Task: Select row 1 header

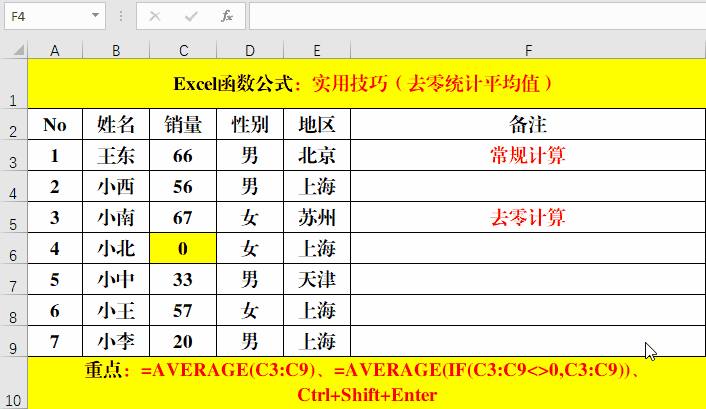Action: tap(14, 84)
